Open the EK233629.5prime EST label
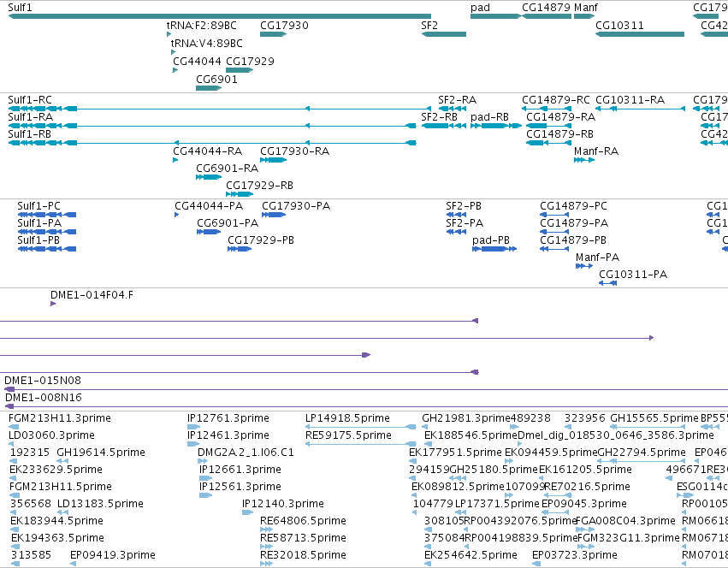 coord(56,470)
